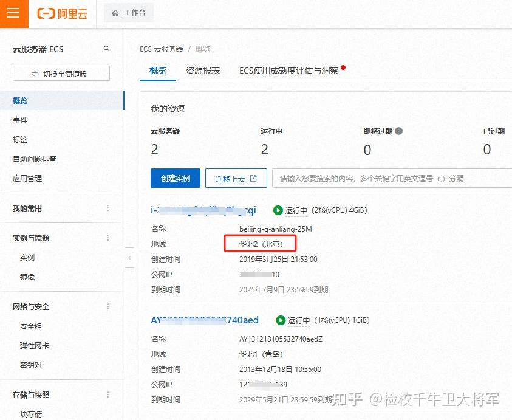Click the running icon next to the AY instance
The height and width of the screenshot is (420, 512).
[x=280, y=321]
